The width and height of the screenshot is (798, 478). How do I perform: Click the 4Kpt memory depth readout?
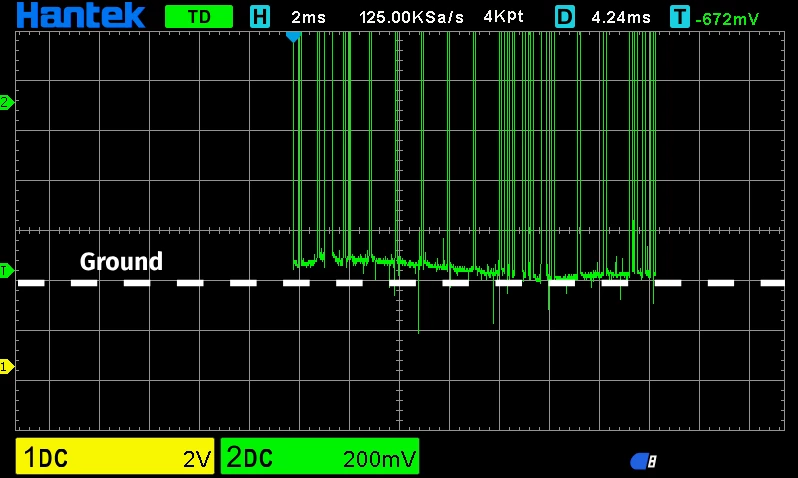[503, 17]
